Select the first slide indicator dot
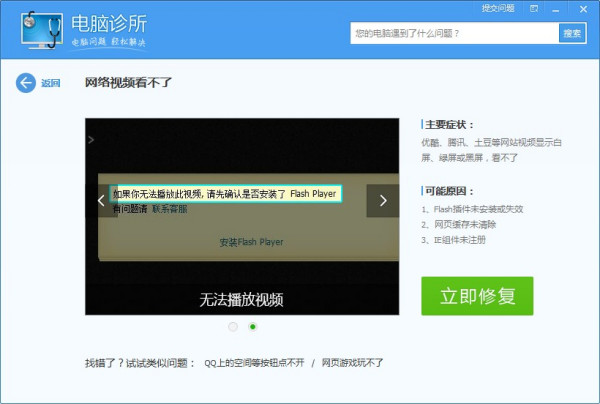600x404 pixels. (x=233, y=327)
